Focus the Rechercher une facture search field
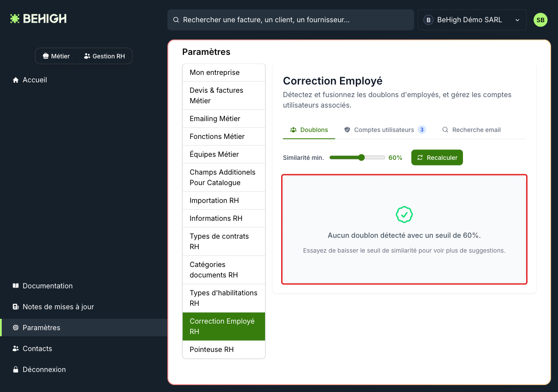 click(290, 20)
